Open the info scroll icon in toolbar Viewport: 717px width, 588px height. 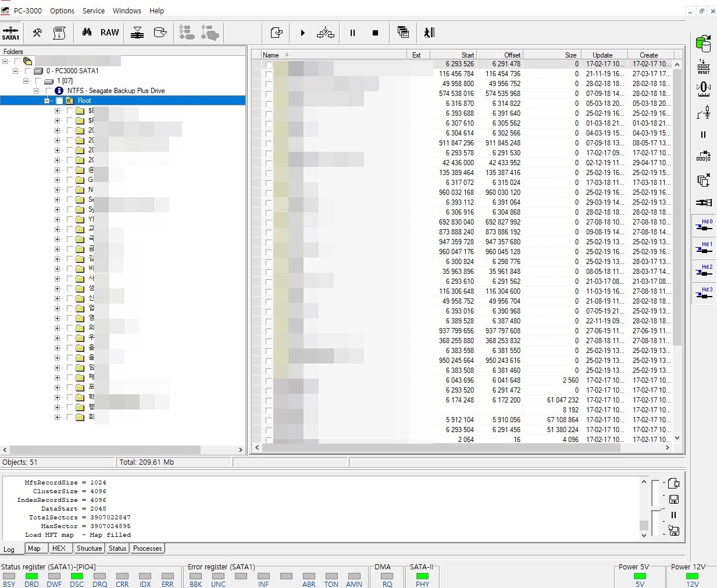tap(59, 33)
